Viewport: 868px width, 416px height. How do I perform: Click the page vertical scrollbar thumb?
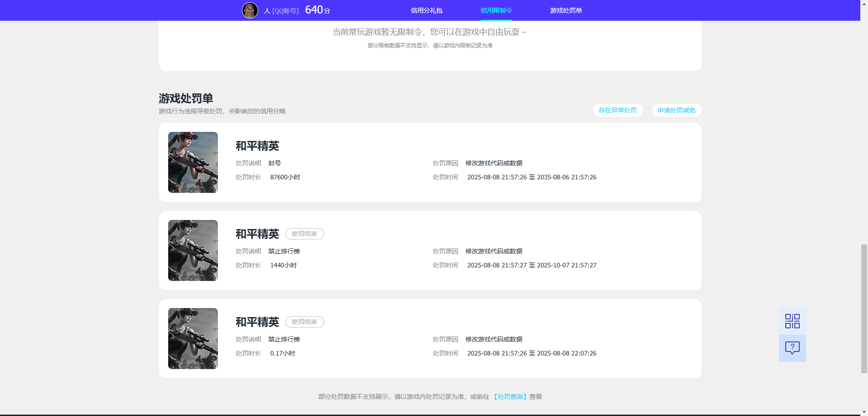(864, 308)
